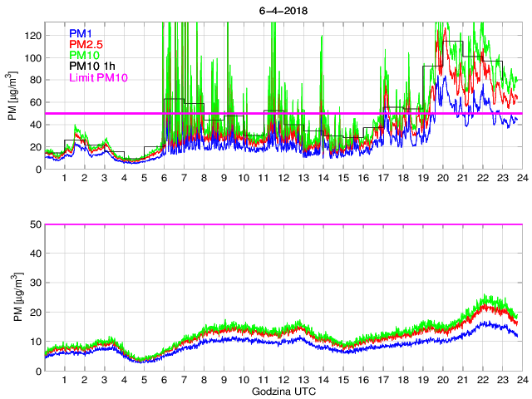The height and width of the screenshot is (399, 532).
Task: Click the 120 tick on top y-axis
Action: [32, 36]
